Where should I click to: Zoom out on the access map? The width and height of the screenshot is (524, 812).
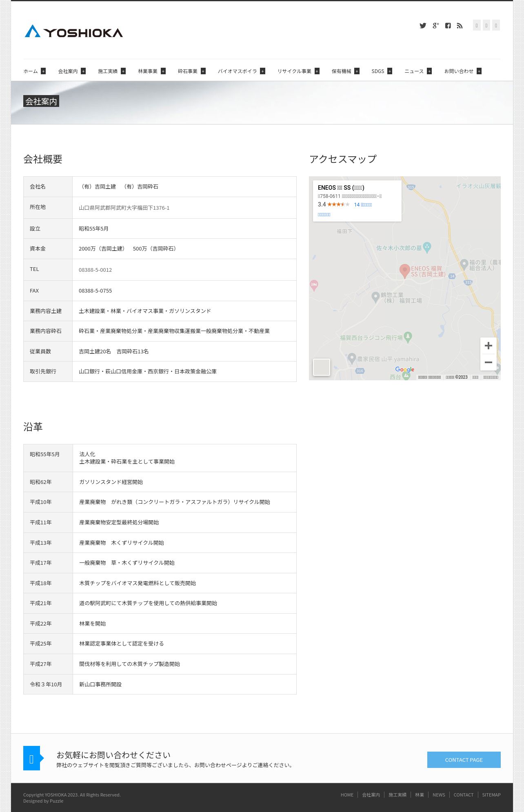click(488, 362)
